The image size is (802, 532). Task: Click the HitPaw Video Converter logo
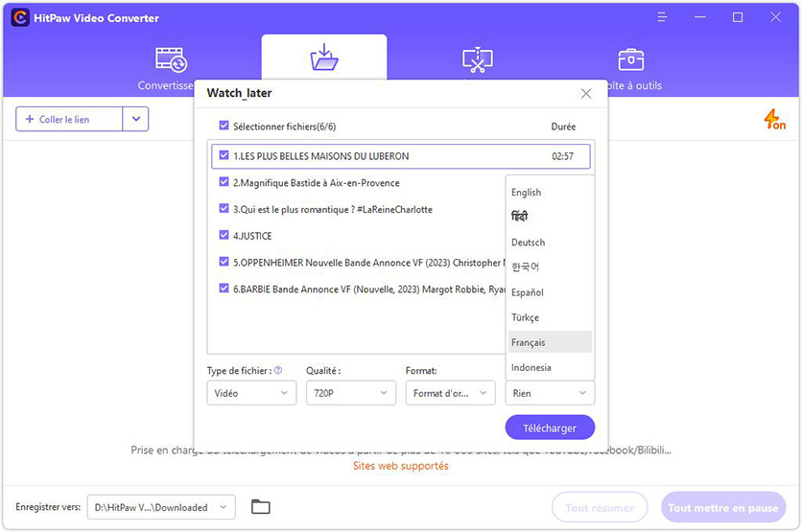[x=20, y=18]
